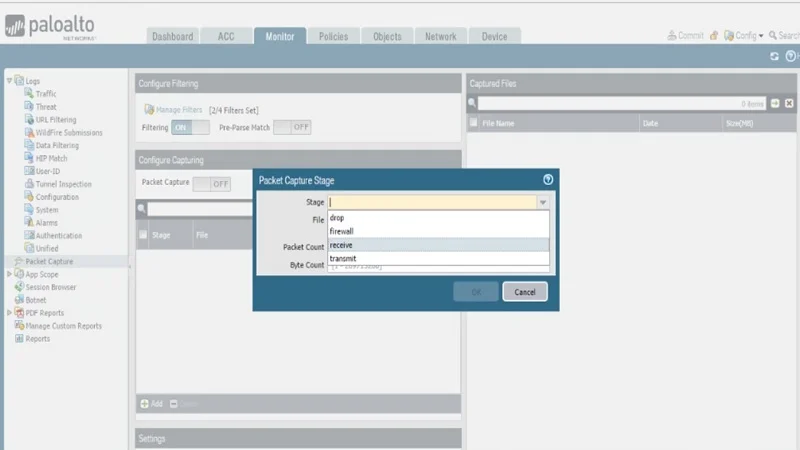800x450 pixels.
Task: Click the green arrow icon in Captured Files
Action: tap(775, 103)
